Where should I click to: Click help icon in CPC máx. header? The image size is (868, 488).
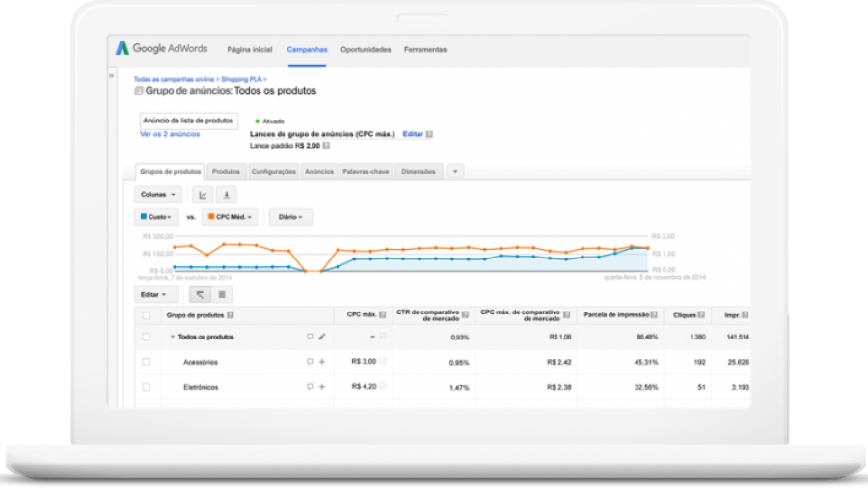pos(383,314)
